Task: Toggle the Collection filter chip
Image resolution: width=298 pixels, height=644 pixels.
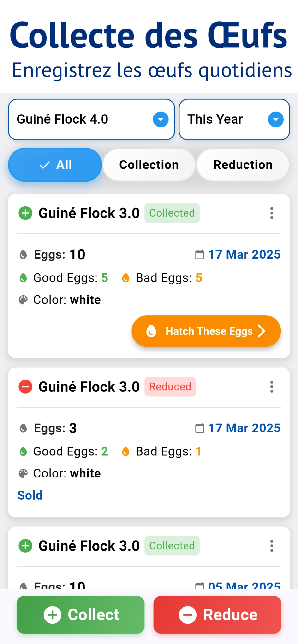Action: coord(149,165)
